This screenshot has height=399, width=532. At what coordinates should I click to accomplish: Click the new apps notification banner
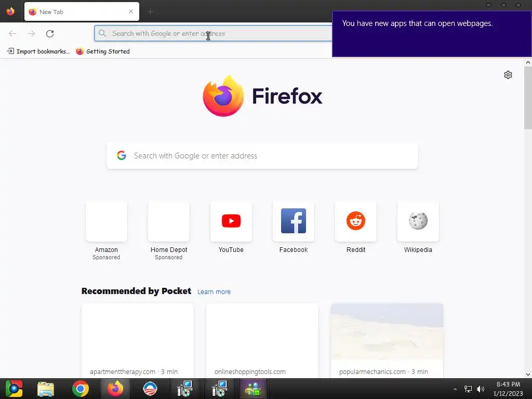432,34
